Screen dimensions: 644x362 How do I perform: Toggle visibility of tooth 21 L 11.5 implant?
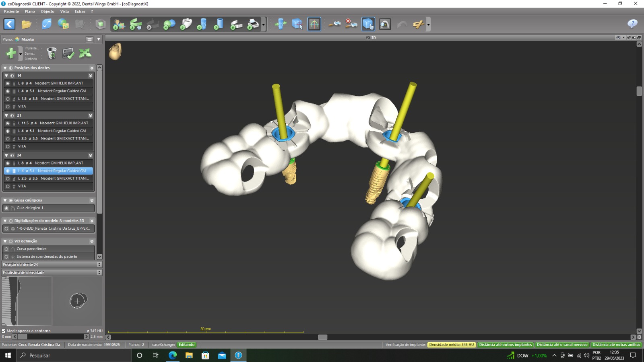[x=8, y=123]
